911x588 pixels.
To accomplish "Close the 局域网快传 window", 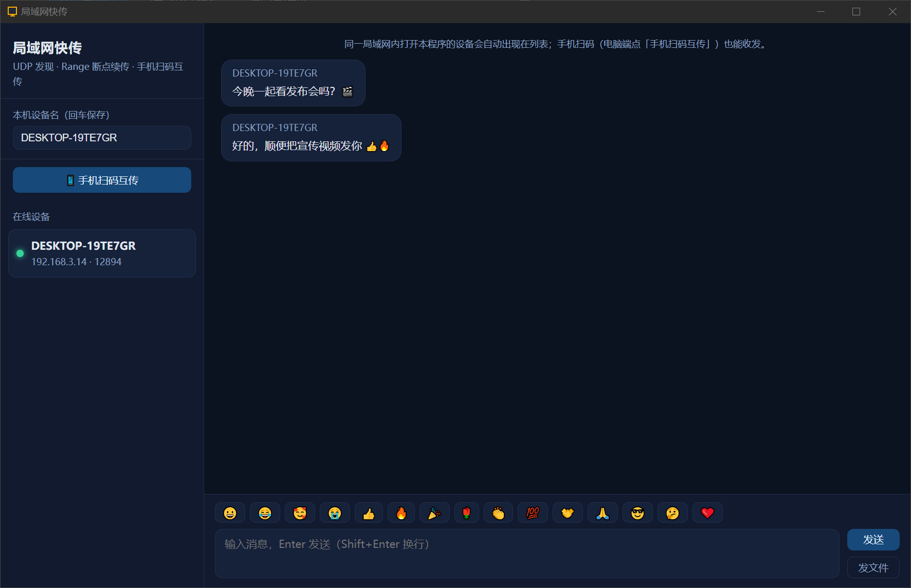I will point(892,11).
